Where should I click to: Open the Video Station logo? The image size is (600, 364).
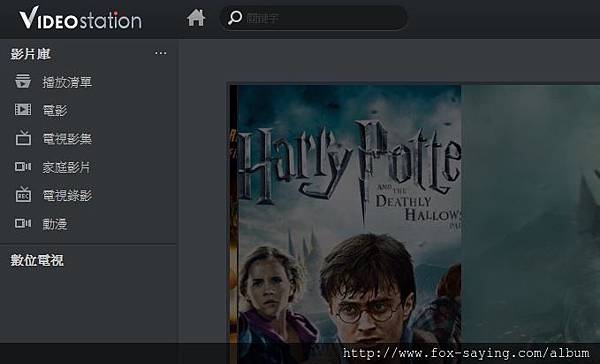(x=80, y=18)
